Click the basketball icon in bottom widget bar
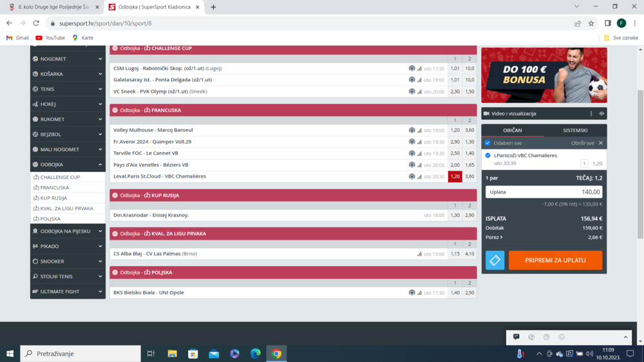The width and height of the screenshot is (644, 362). click(546, 337)
